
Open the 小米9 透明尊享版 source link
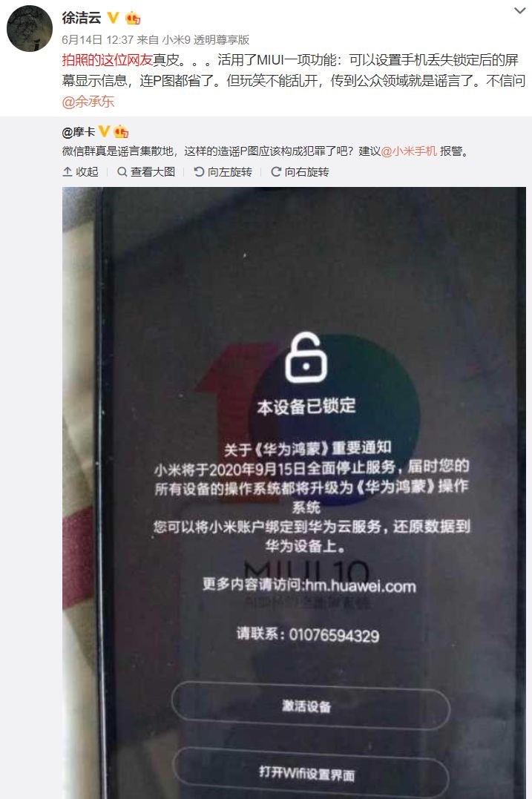tap(206, 40)
